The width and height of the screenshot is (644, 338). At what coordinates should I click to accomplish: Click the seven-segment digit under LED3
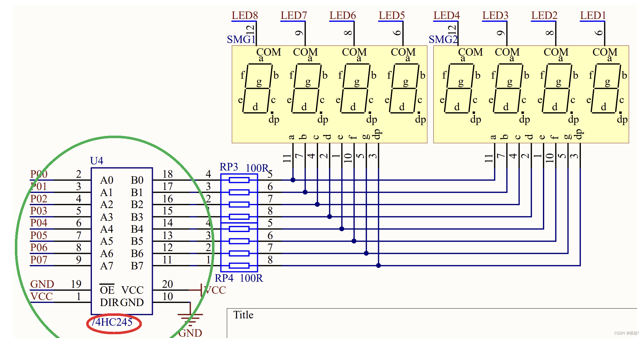pos(508,89)
